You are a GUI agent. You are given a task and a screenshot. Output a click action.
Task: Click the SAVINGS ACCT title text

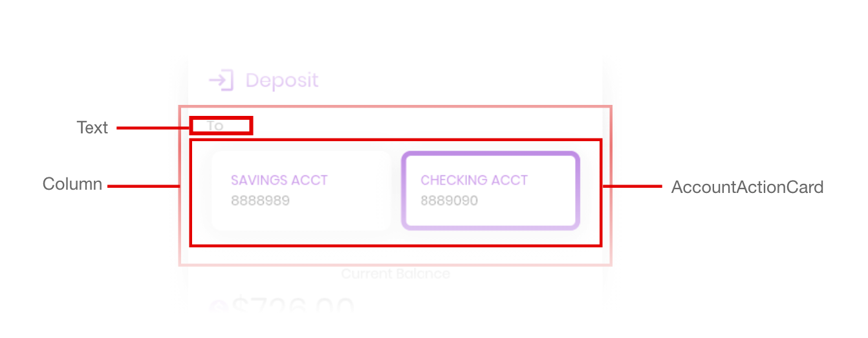[279, 180]
